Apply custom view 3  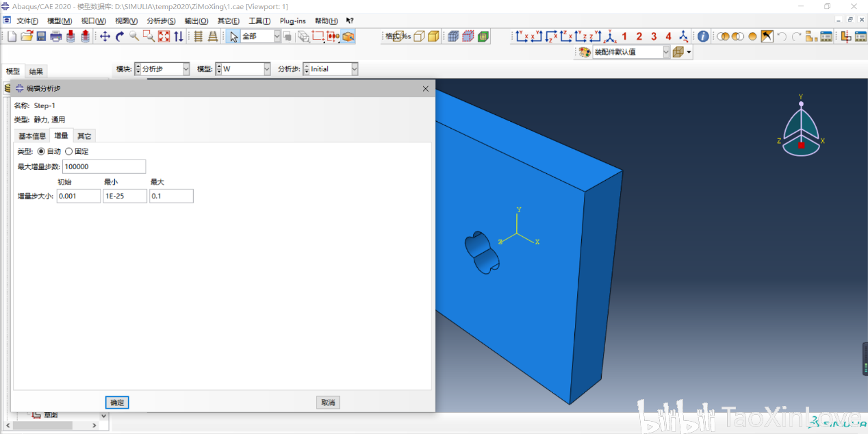coord(654,36)
